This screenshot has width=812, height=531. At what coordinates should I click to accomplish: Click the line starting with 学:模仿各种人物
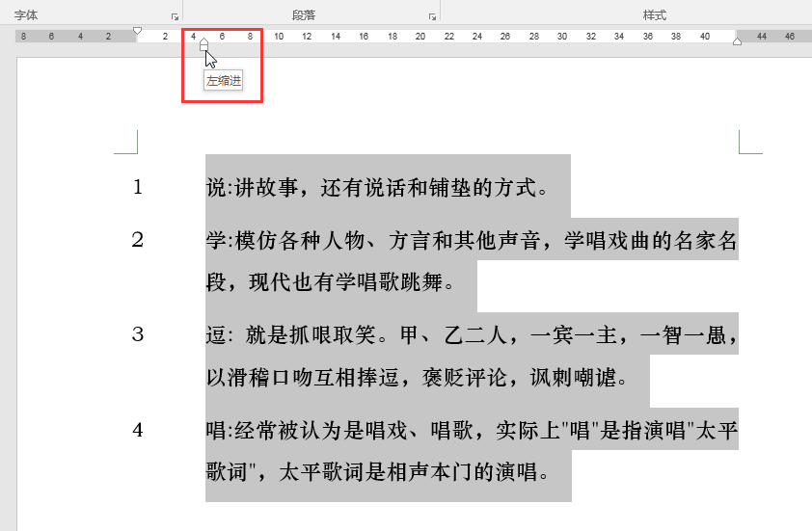point(472,241)
